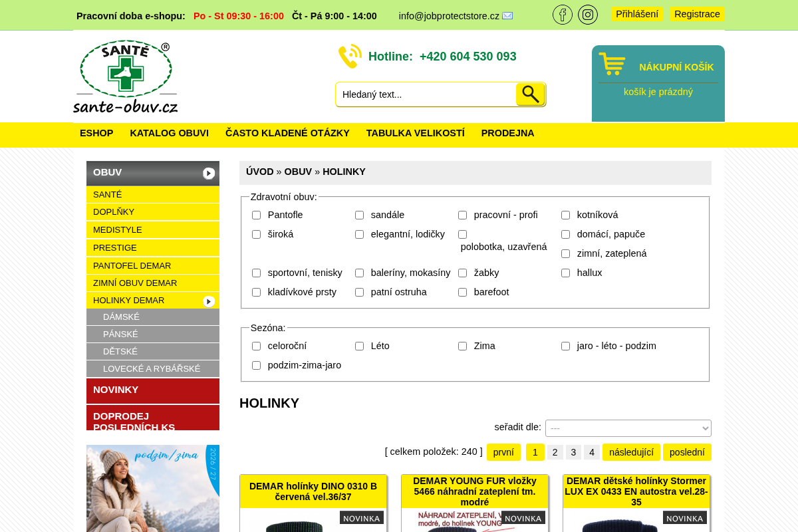
Task: Click the info@jobprotectstore.cz email link
Action: tap(449, 16)
